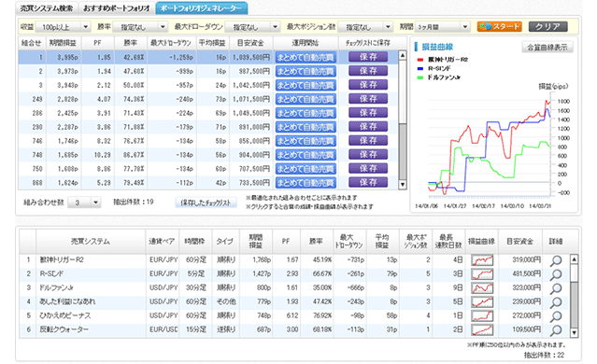Click まとめて自動売買 for combination 249

[x=306, y=99]
